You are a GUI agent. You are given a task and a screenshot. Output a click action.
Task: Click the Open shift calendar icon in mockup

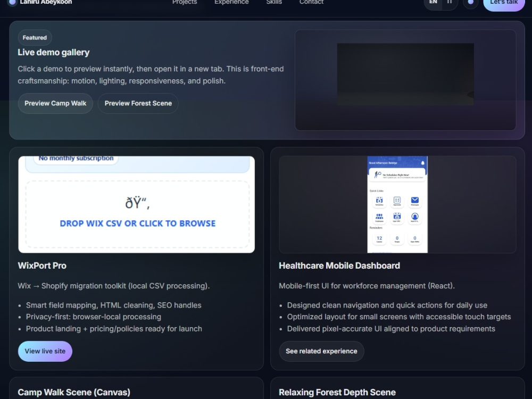397,217
